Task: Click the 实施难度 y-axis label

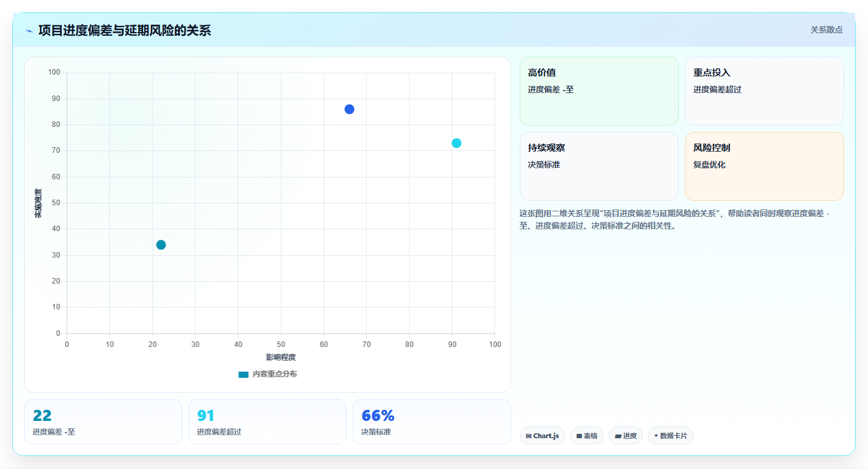Action: [x=38, y=203]
